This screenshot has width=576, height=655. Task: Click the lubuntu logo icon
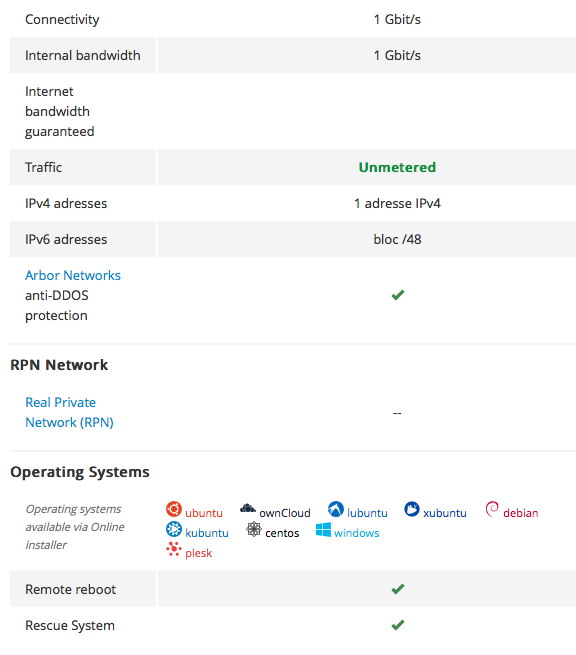(336, 509)
